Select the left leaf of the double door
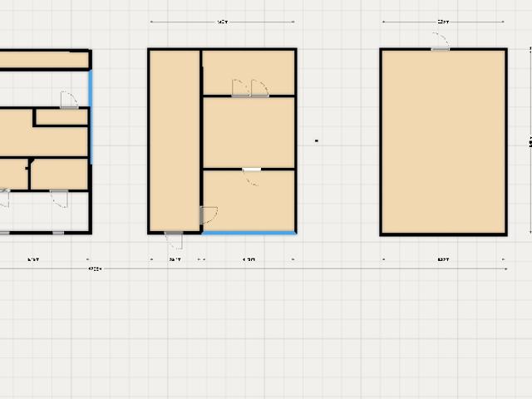Viewport: 532px width, 399px height. tap(241, 88)
